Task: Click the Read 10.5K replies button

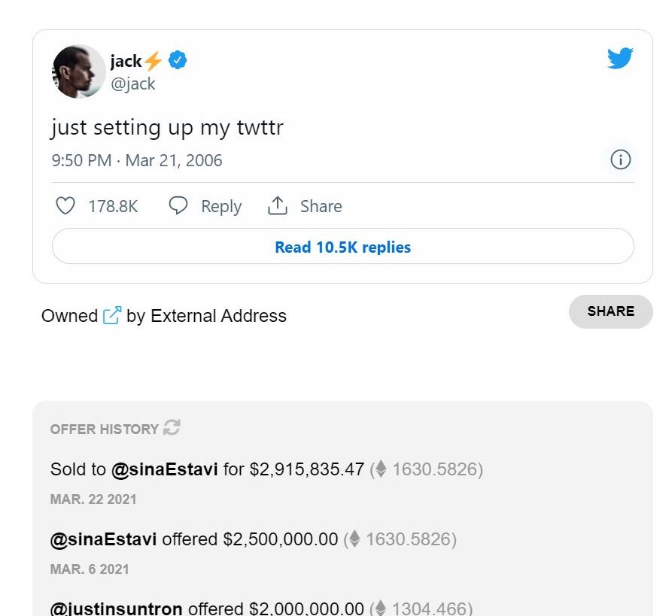Action: 342,247
